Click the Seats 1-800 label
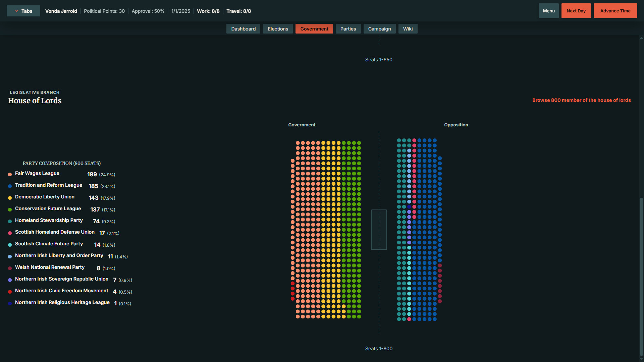644x362 pixels. tap(379, 349)
